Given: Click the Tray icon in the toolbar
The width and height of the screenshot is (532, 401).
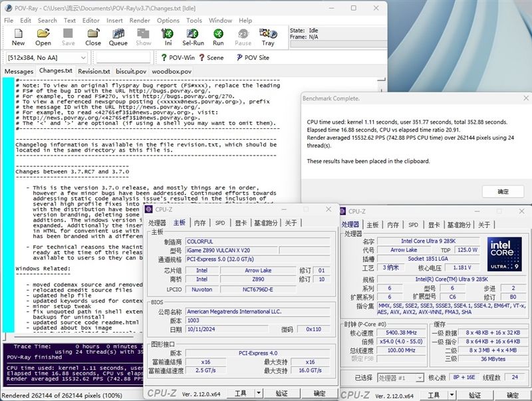Looking at the screenshot, I should [x=268, y=37].
